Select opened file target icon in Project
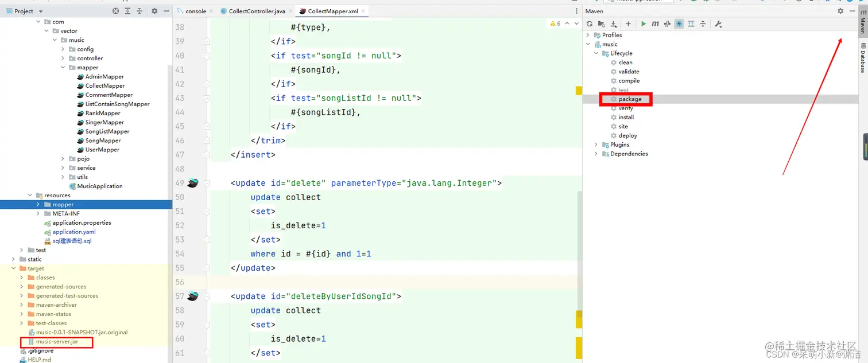 tap(115, 11)
